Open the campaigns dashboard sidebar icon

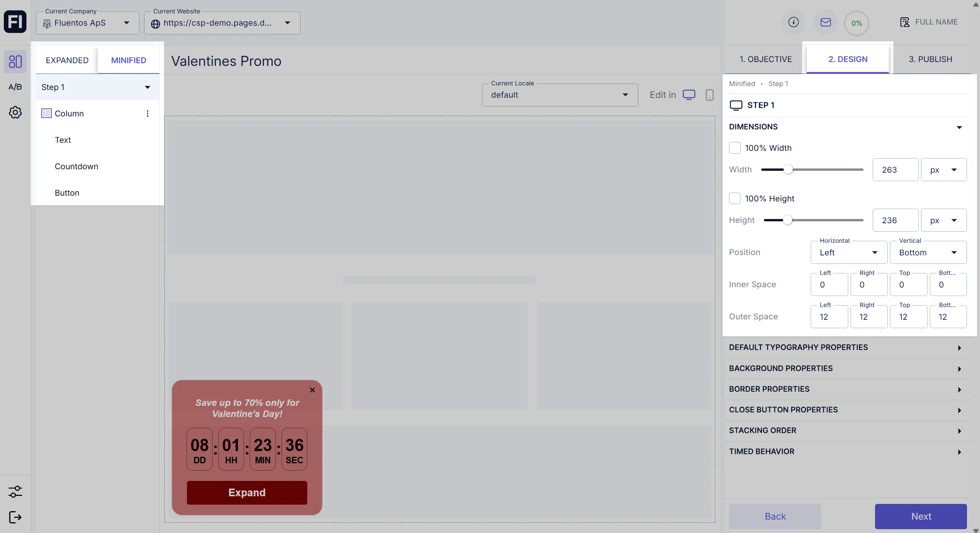[15, 62]
